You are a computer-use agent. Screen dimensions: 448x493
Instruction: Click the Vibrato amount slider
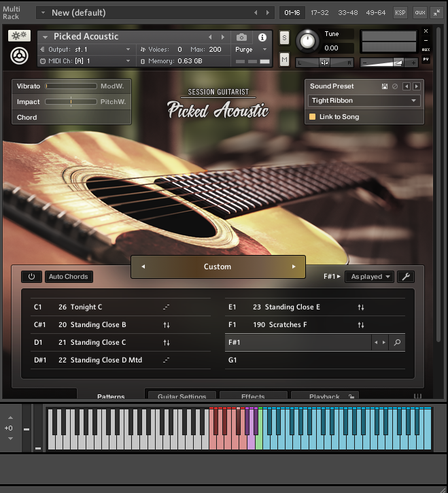coord(71,86)
